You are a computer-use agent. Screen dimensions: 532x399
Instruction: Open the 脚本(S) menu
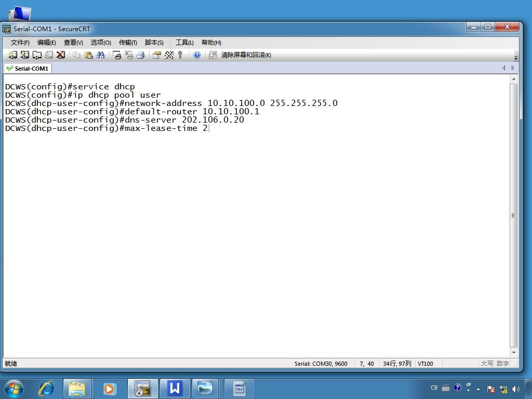tap(154, 43)
